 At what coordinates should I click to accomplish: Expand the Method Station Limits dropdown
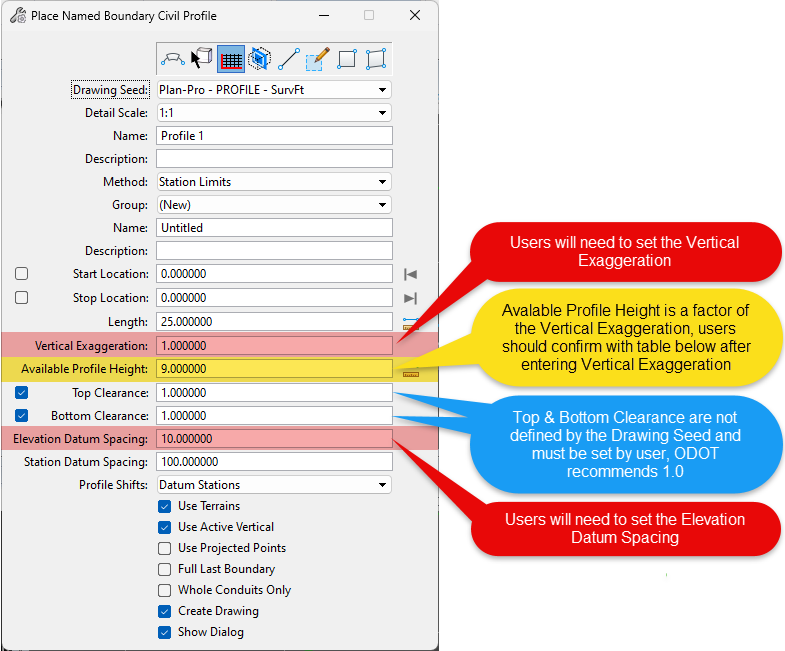point(274,182)
